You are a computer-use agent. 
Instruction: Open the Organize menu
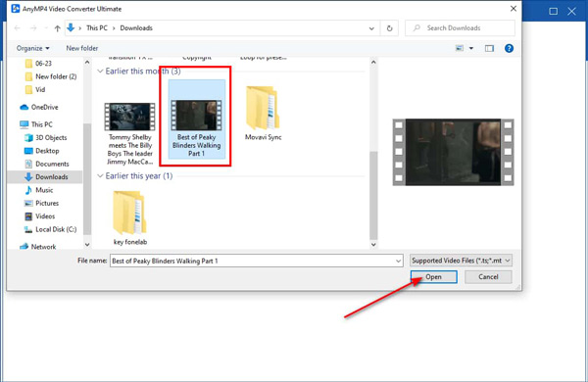(x=33, y=48)
